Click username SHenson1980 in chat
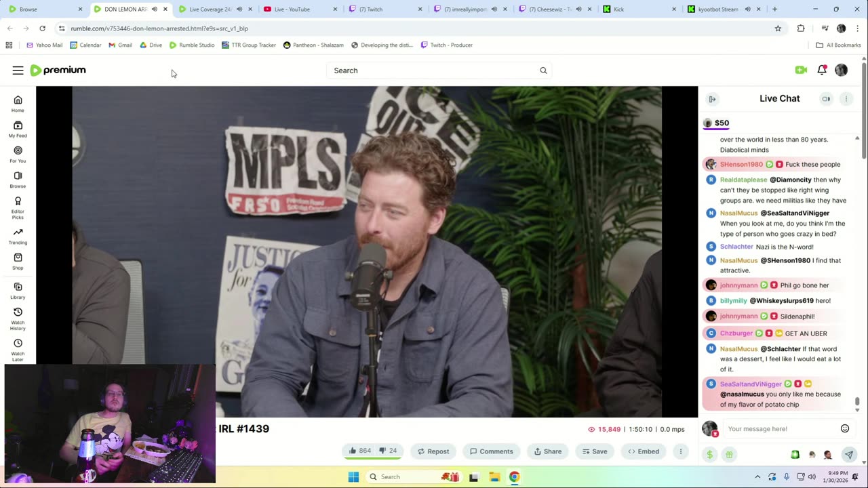 point(741,164)
